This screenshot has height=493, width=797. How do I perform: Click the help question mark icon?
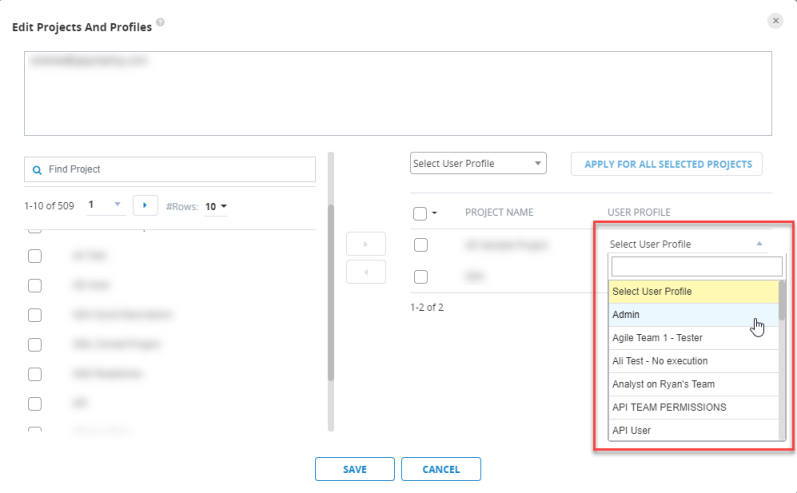pos(160,22)
